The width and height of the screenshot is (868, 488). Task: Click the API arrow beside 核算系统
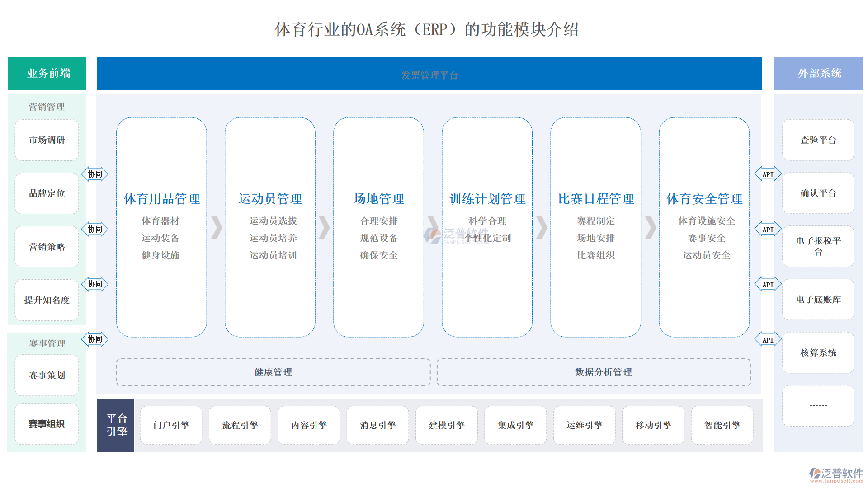pyautogui.click(x=768, y=340)
